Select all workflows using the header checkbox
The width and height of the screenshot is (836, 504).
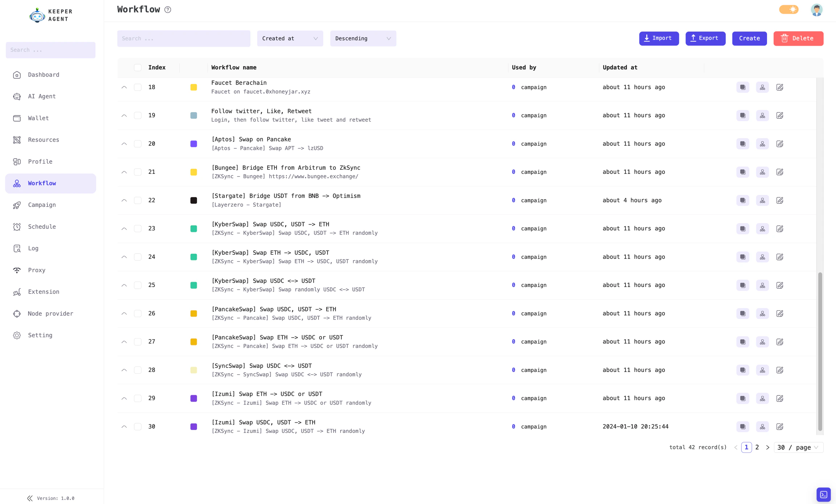(138, 67)
